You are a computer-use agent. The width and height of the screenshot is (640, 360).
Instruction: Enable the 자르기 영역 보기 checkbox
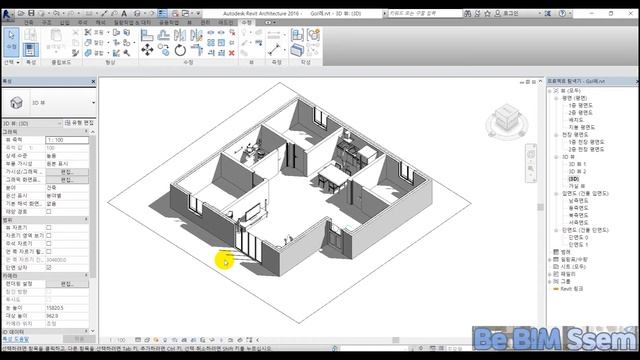click(49, 236)
